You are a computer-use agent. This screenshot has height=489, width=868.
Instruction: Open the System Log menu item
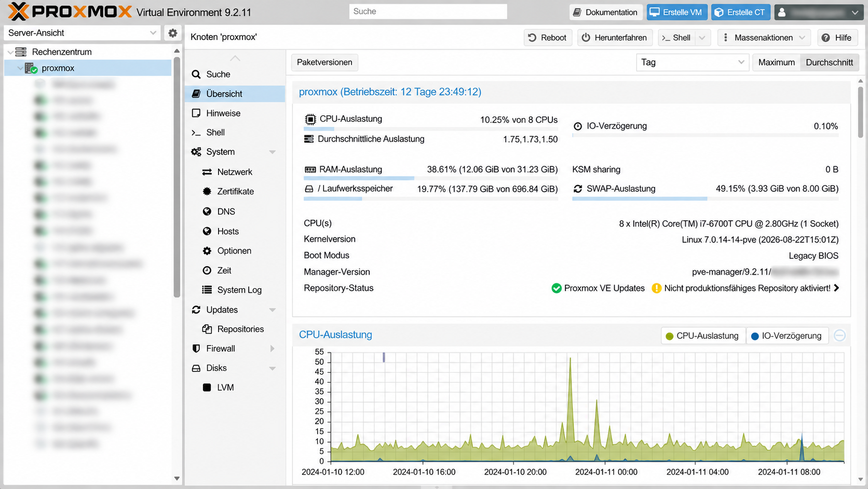pyautogui.click(x=235, y=290)
